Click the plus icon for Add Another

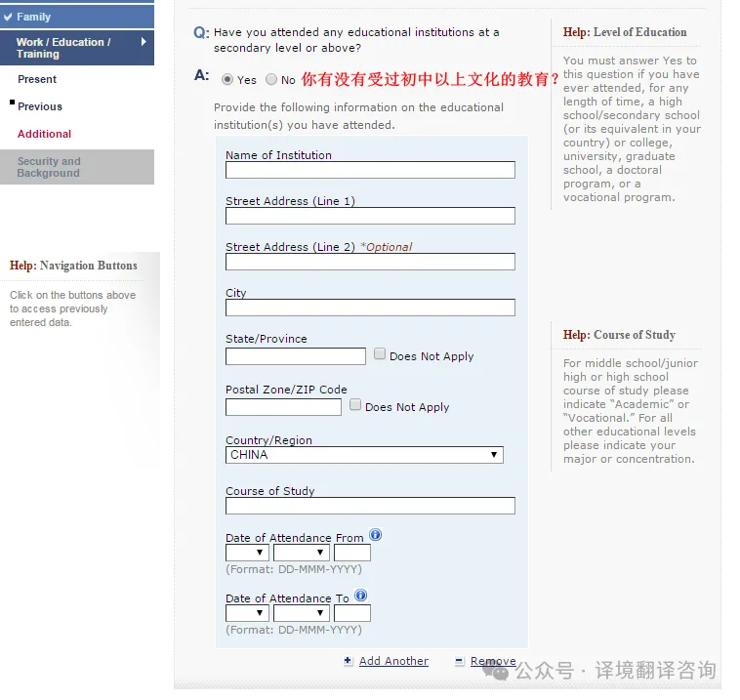(x=348, y=661)
